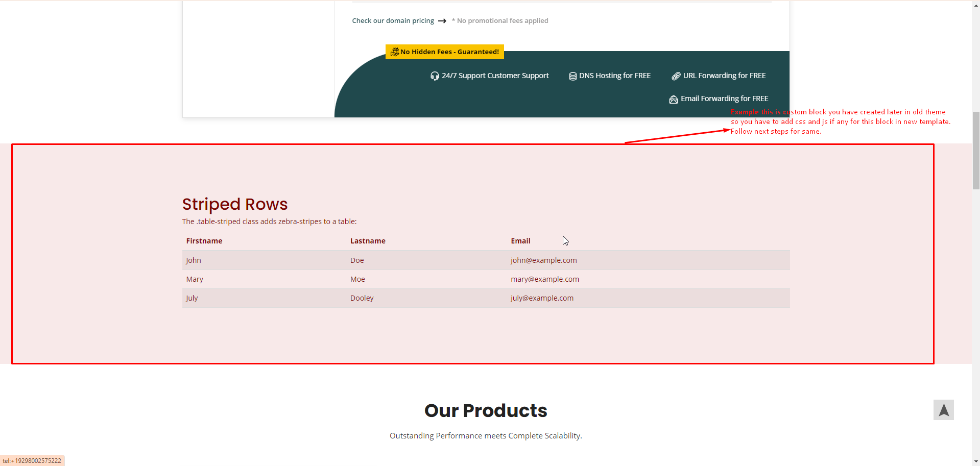Click the vertical scrollbar thumb
The image size is (980, 466).
[976, 151]
